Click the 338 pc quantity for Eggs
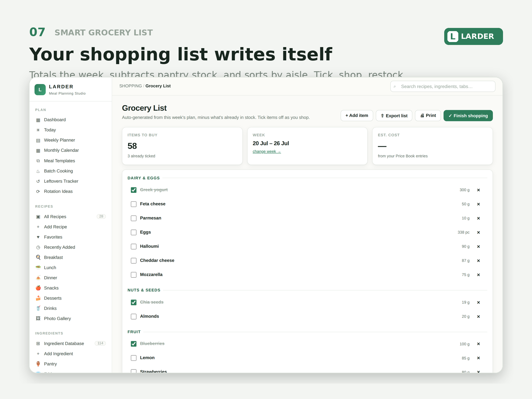Viewport: 532px width, 399px height. tap(463, 232)
